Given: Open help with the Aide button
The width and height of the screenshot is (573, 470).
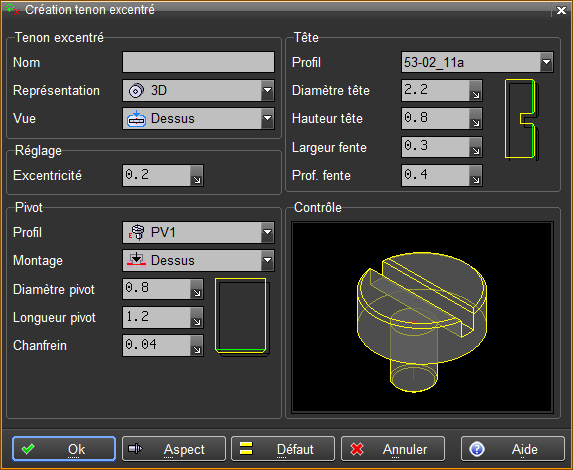Looking at the screenshot, I should click(513, 449).
